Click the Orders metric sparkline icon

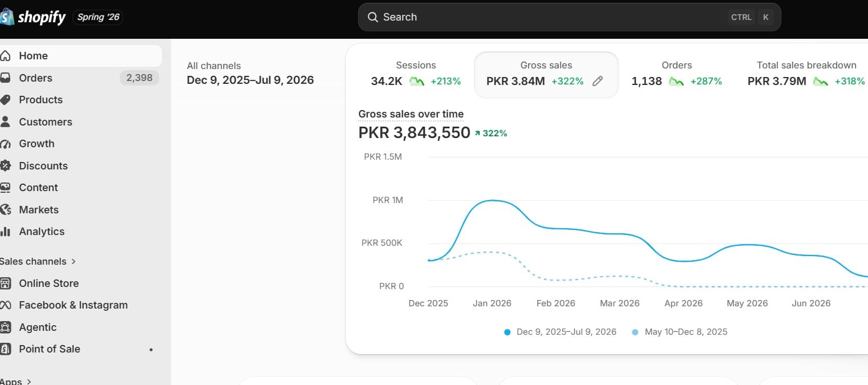(676, 81)
